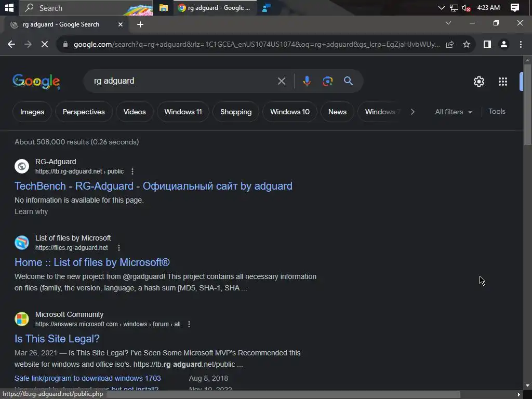Select the Windows 11 filter chip
The width and height of the screenshot is (532, 399).
click(x=183, y=112)
